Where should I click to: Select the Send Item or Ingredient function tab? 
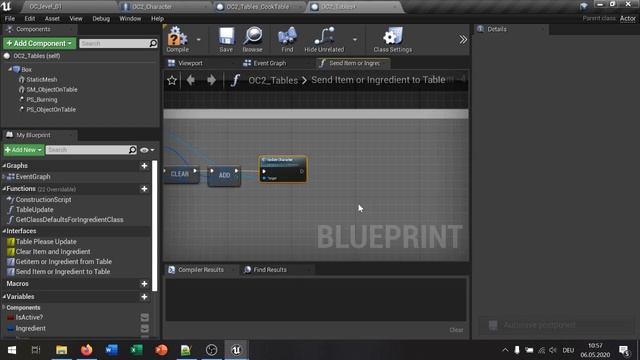[353, 63]
